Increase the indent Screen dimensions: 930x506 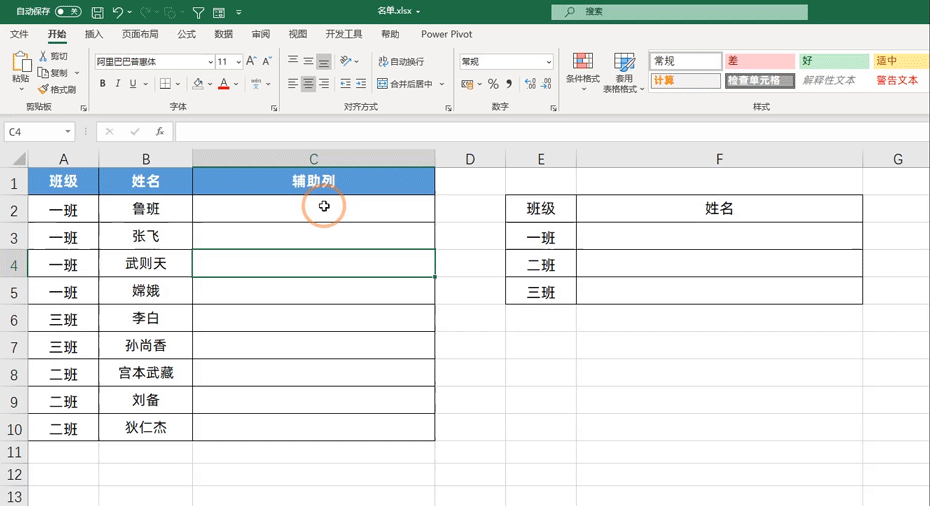tap(361, 84)
